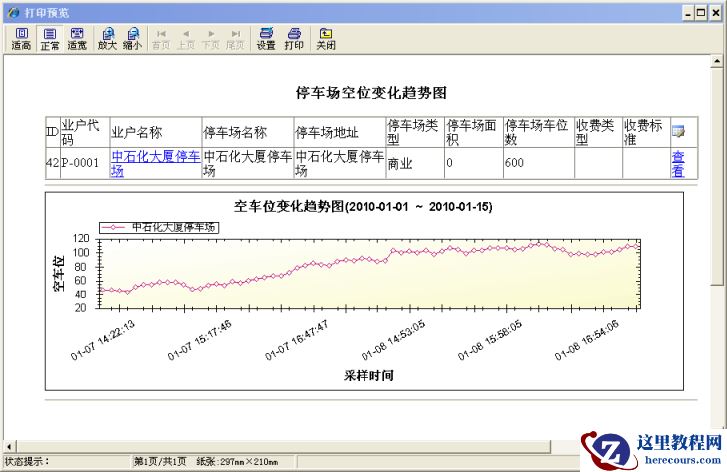Go to next page 下页 icon

pyautogui.click(x=211, y=39)
